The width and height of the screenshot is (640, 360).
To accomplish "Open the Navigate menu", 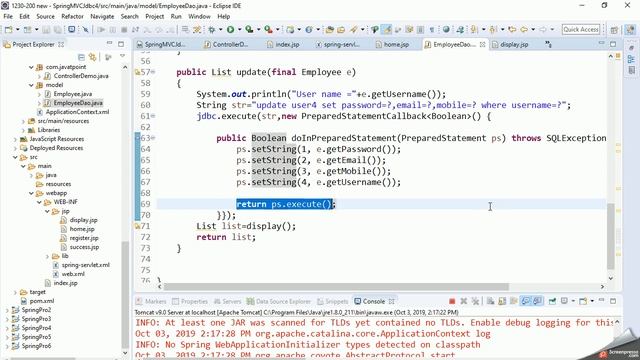I will [x=102, y=16].
